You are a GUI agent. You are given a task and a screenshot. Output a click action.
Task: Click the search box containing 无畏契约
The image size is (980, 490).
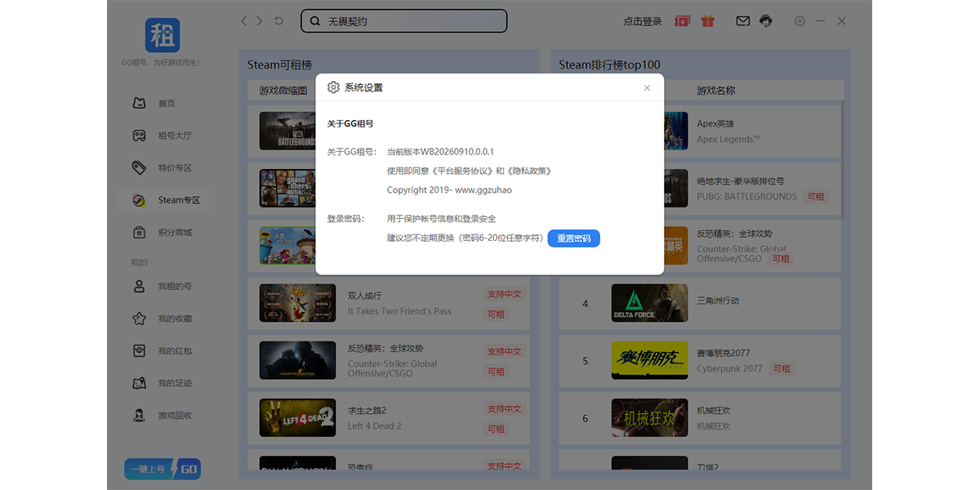pos(403,21)
